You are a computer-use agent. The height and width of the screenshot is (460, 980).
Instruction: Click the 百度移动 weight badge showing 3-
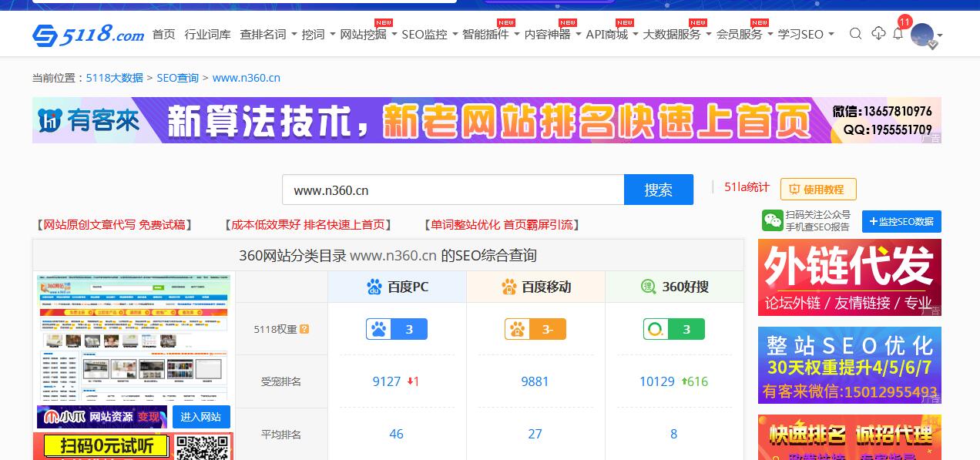click(535, 329)
